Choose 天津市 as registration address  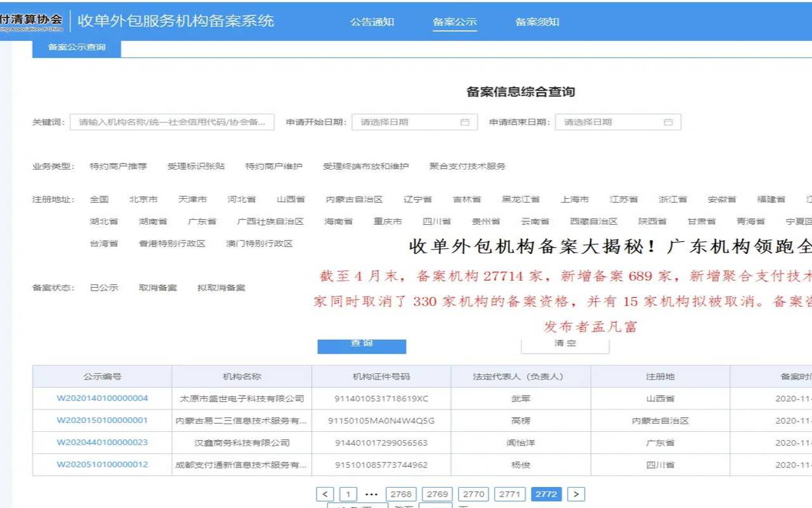pyautogui.click(x=193, y=199)
